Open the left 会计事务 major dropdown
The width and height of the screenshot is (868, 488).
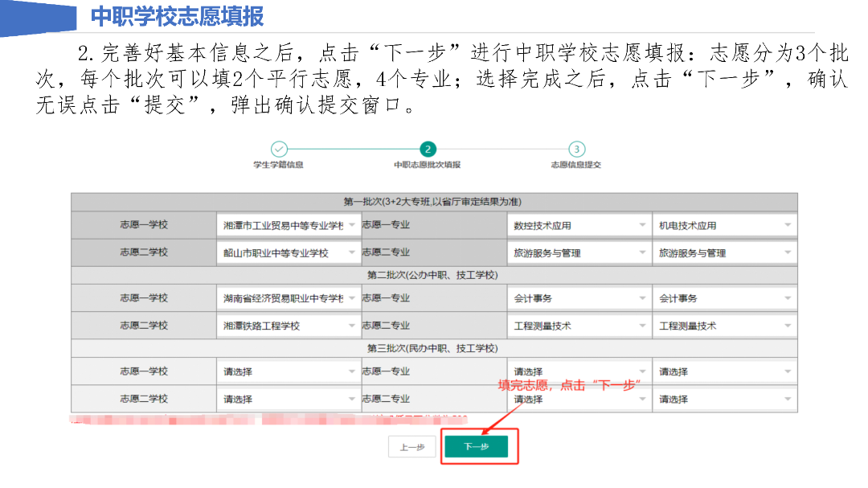pos(579,298)
